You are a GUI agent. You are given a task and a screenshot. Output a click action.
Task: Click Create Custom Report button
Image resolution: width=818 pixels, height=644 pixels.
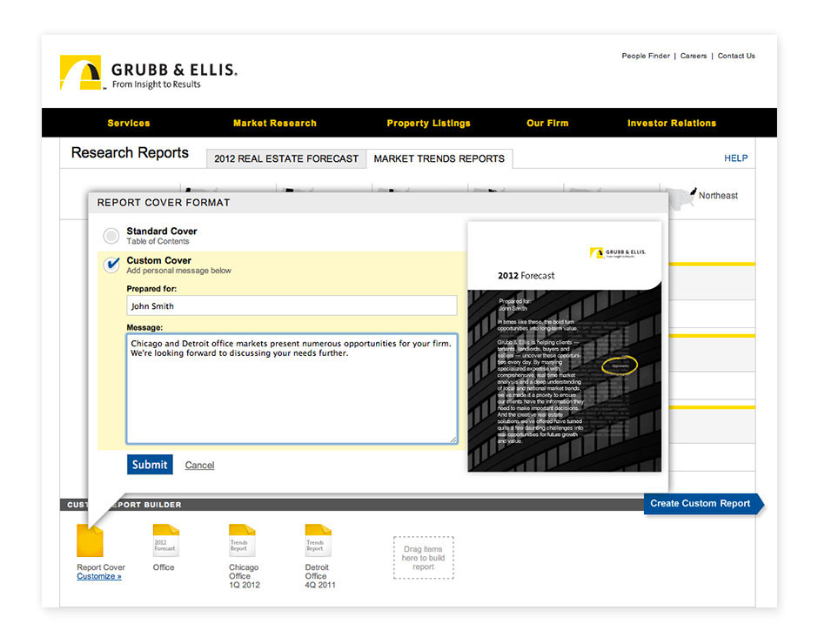click(703, 504)
